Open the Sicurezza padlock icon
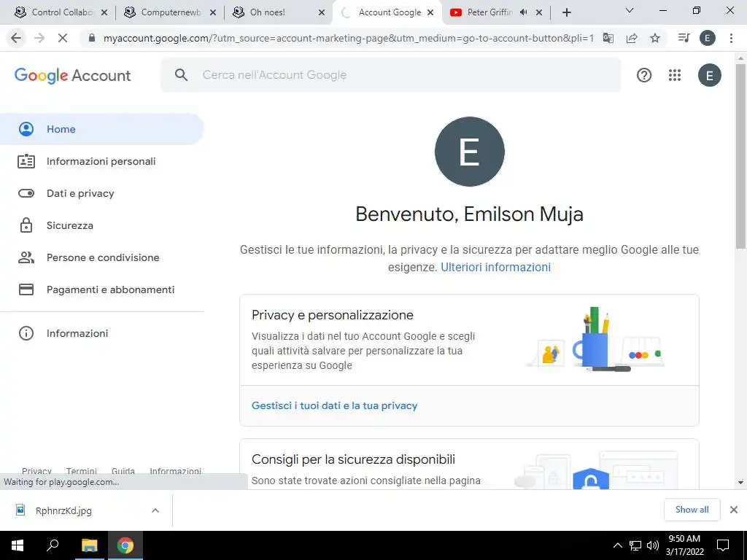Image resolution: width=747 pixels, height=560 pixels. (x=26, y=225)
